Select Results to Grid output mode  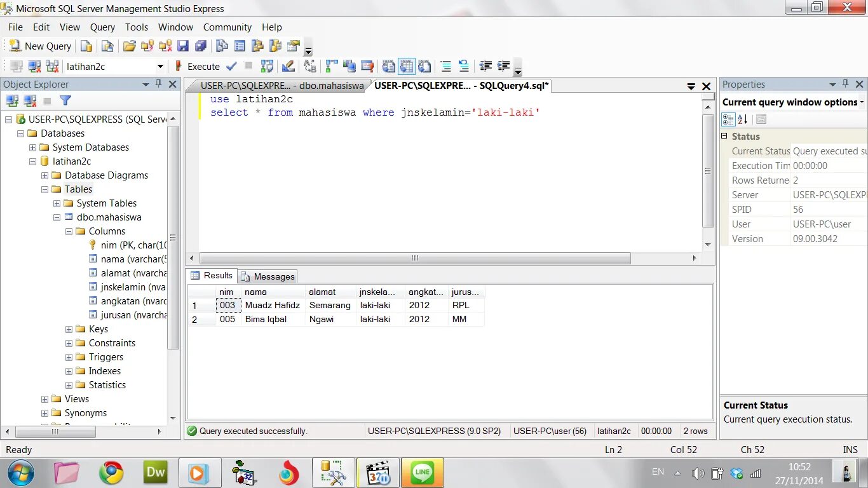(x=407, y=66)
